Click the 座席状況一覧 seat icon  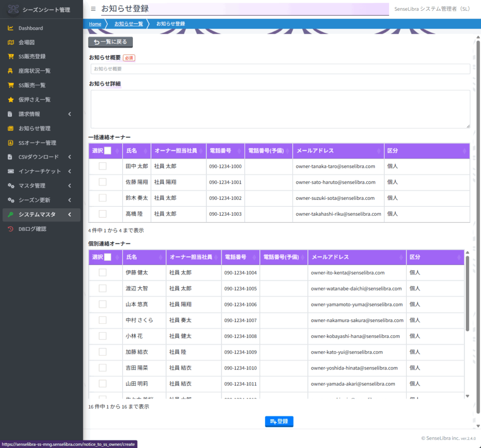click(10, 71)
